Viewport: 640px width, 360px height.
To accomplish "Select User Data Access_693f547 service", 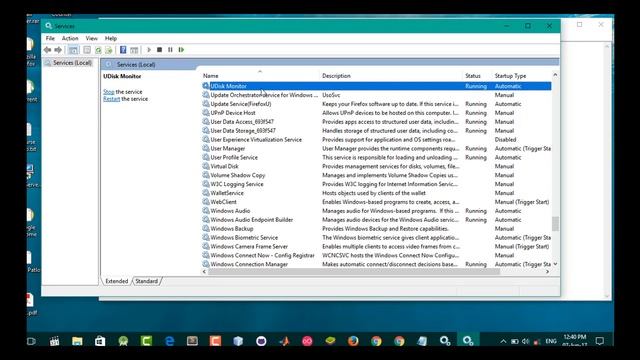I will click(x=376, y=122).
